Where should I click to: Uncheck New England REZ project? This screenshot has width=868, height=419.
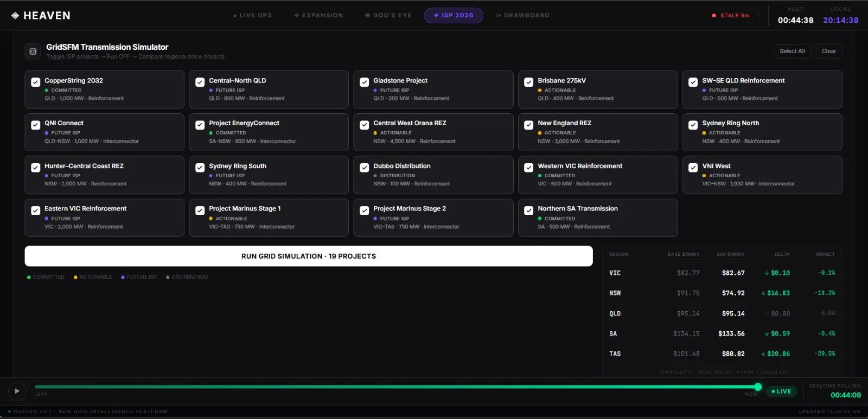coord(528,125)
